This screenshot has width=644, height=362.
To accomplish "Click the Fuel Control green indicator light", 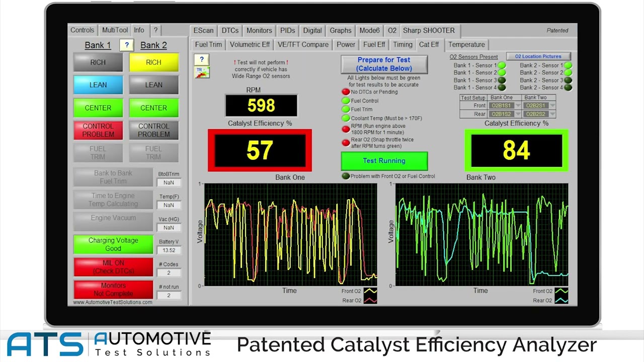I will 346,101.
